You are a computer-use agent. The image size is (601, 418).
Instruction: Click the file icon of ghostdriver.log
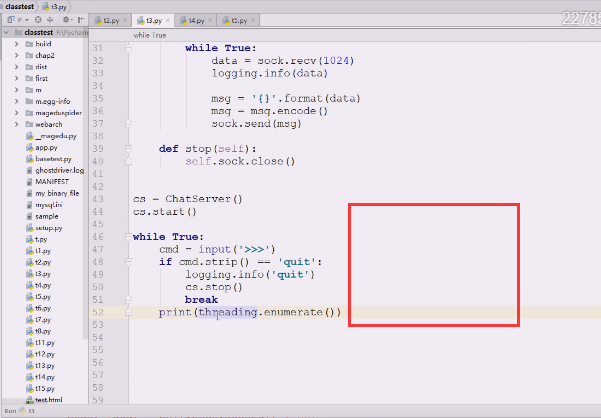click(x=30, y=170)
